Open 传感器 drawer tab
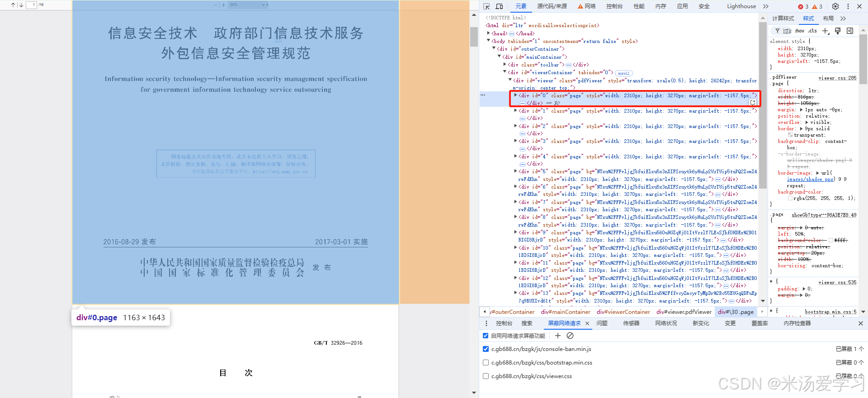Viewport: 868px width, 398px height. (631, 323)
